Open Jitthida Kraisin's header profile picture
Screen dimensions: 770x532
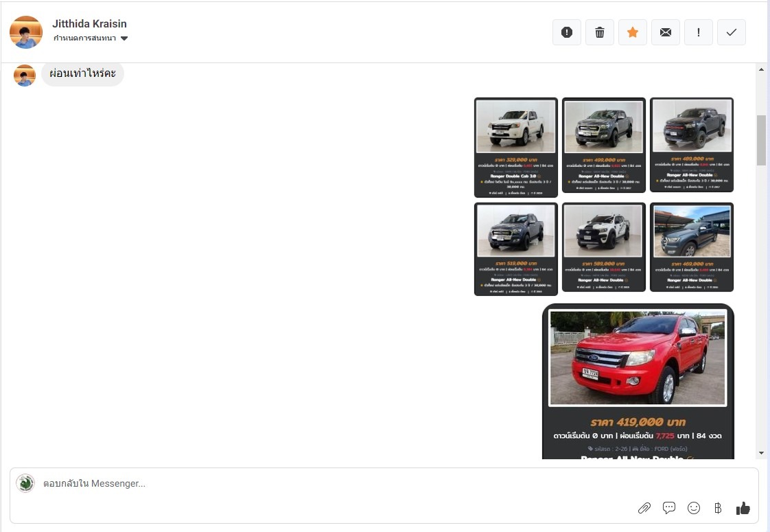coord(26,32)
